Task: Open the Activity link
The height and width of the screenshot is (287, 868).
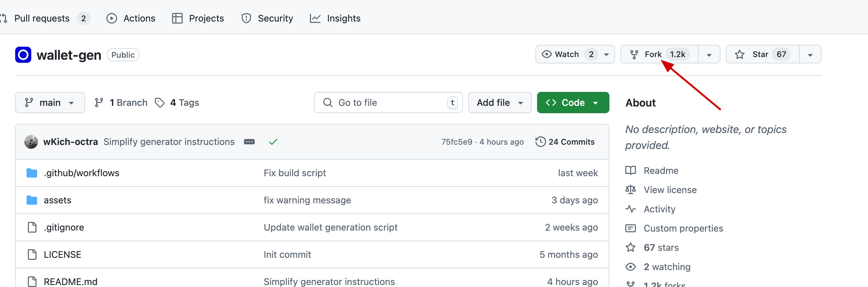Action: pyautogui.click(x=659, y=209)
